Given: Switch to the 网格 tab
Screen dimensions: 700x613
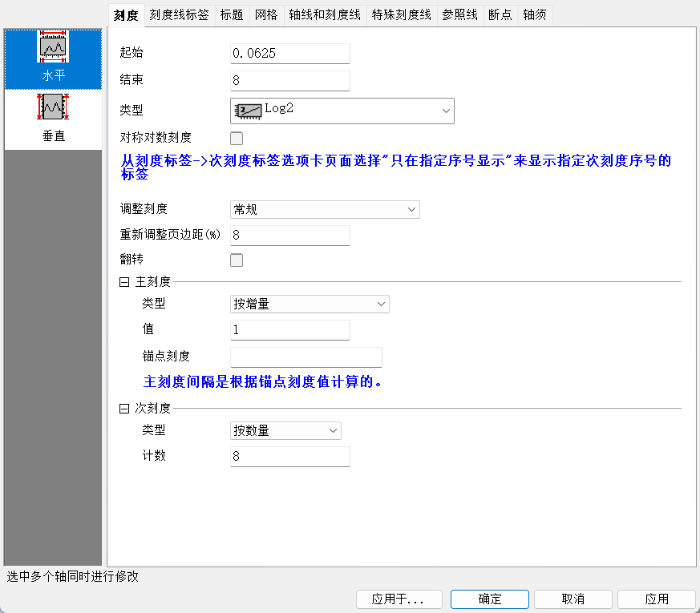Looking at the screenshot, I should [266, 14].
